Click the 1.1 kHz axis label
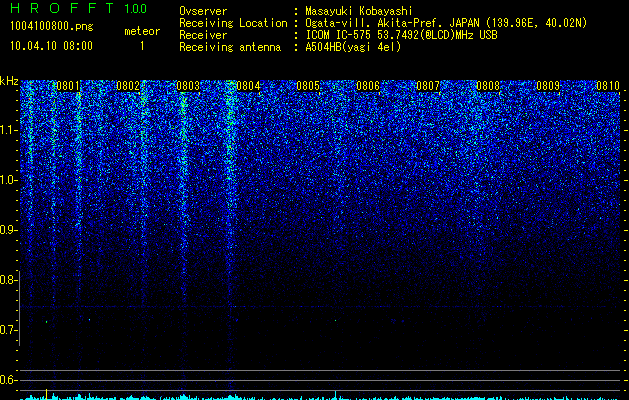 coord(8,130)
